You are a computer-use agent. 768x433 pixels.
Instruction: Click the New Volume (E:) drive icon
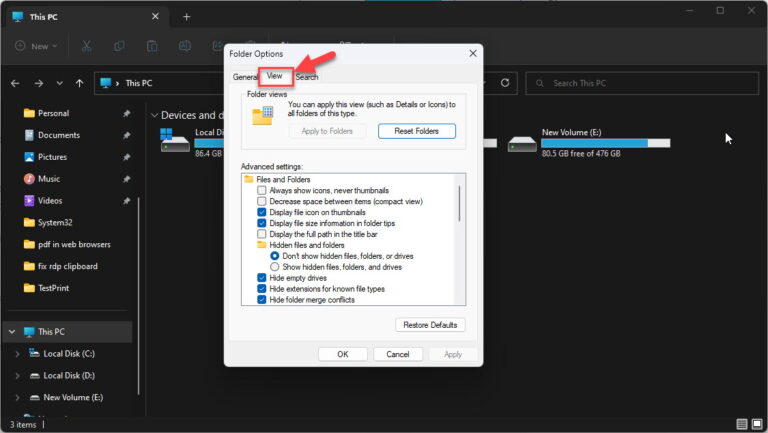click(x=522, y=143)
